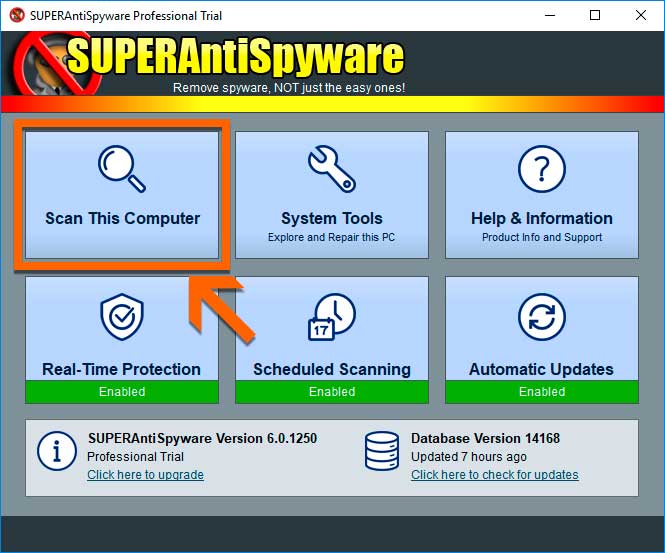Select Real-Time Protection title
Viewport: 665px width, 553px height.
(x=121, y=369)
